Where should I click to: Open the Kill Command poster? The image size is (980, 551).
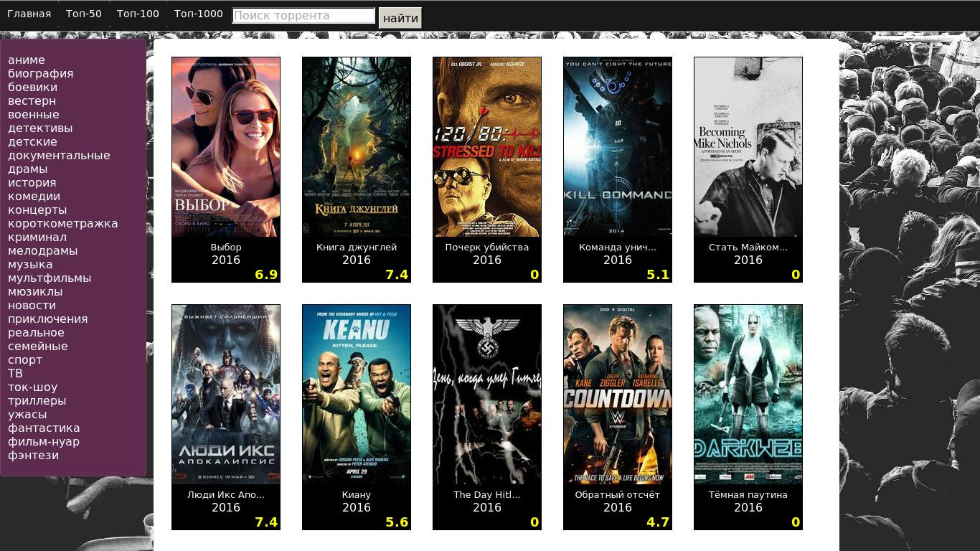tap(618, 147)
